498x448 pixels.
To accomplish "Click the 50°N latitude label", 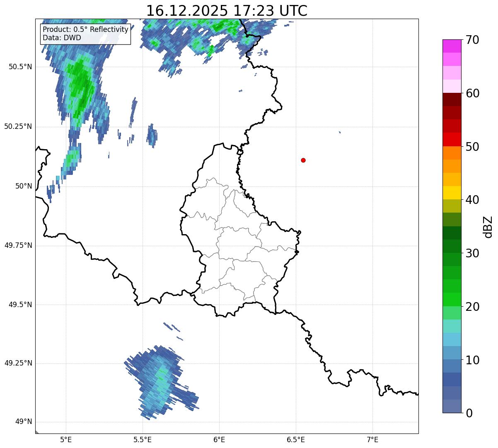I will point(24,186).
